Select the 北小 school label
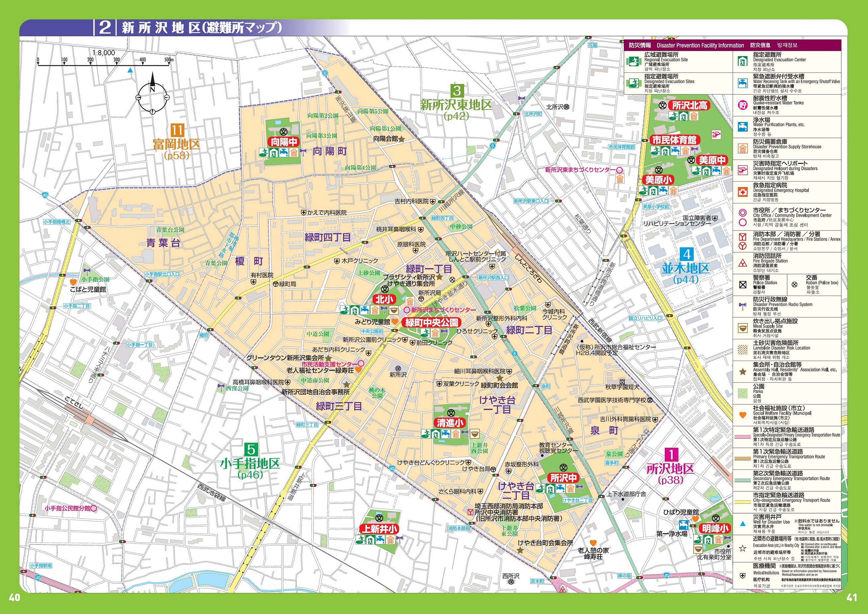868x614 pixels. [385, 299]
